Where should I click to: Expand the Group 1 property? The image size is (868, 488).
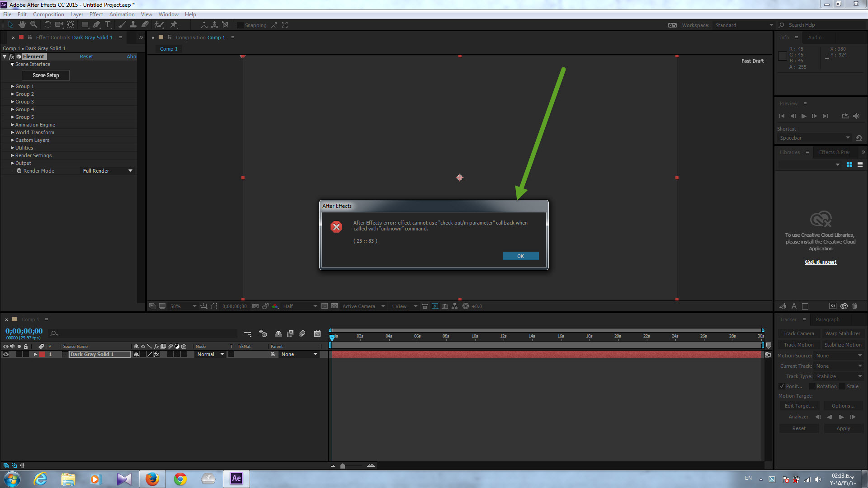point(13,86)
